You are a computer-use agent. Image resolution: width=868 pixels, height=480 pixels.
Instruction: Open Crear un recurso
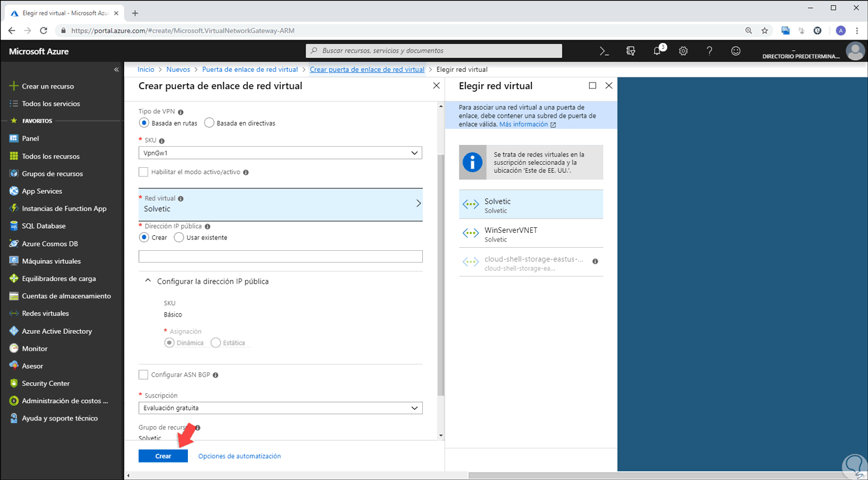[x=48, y=86]
